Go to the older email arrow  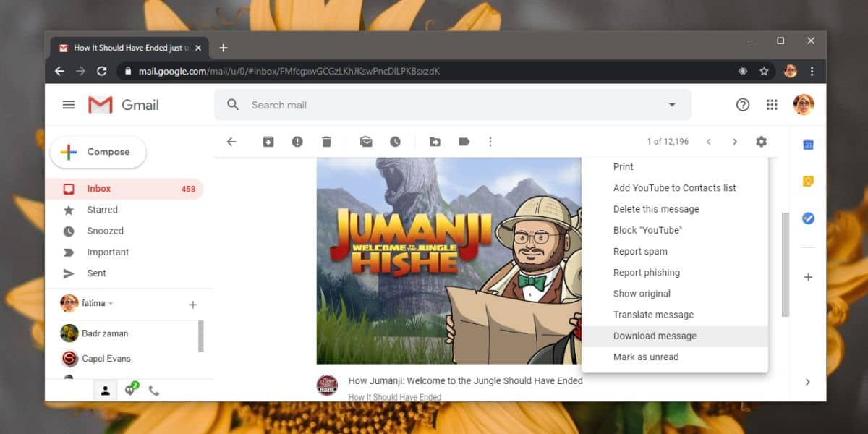(x=735, y=142)
